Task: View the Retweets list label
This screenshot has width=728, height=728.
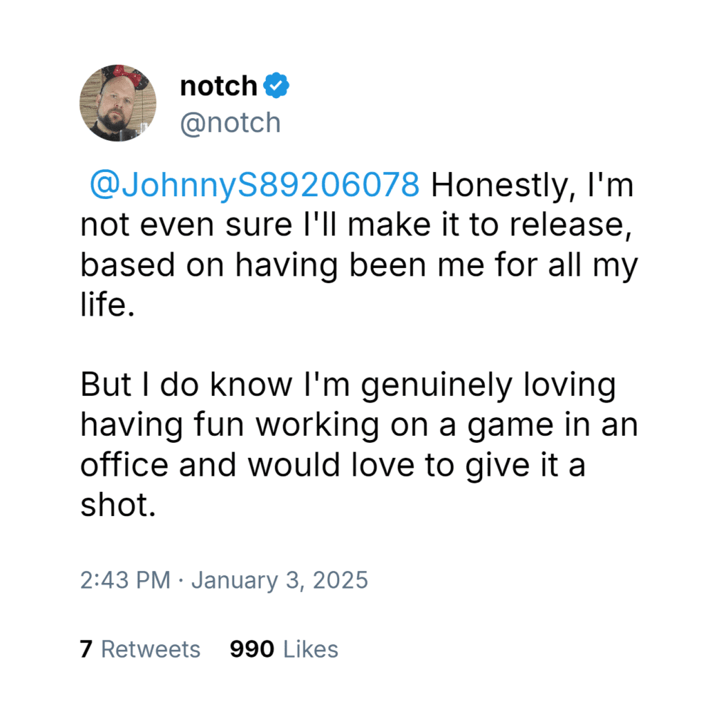Action: click(151, 649)
